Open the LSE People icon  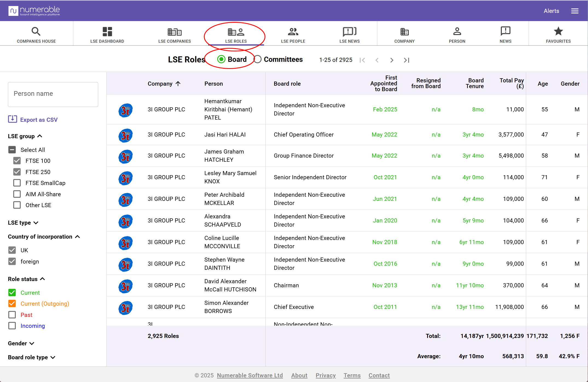click(293, 32)
